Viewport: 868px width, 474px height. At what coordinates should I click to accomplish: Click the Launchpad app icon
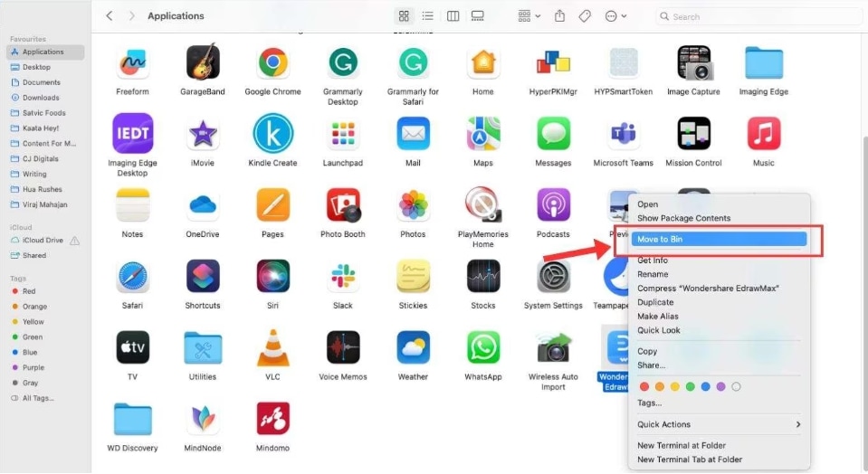(343, 133)
